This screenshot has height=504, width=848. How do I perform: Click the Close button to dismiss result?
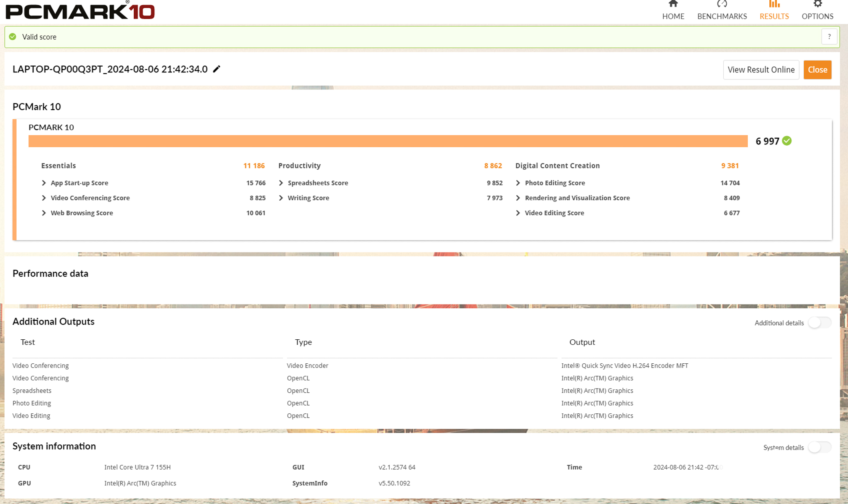click(818, 69)
